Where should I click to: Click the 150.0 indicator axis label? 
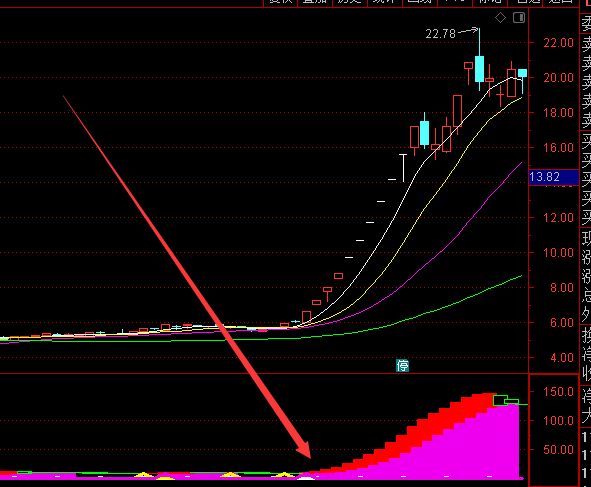pos(558,392)
